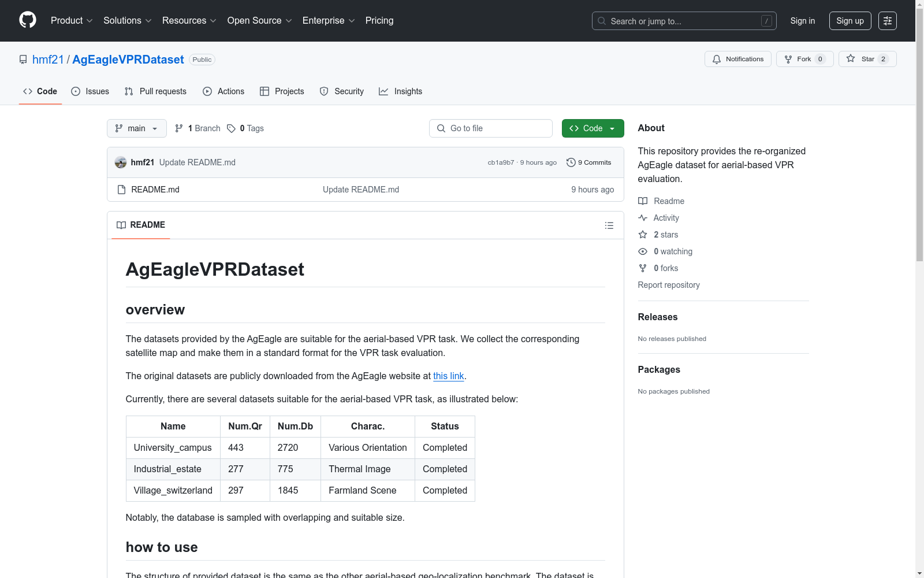924x578 pixels.
Task: Expand the Resources menu
Action: tap(189, 20)
